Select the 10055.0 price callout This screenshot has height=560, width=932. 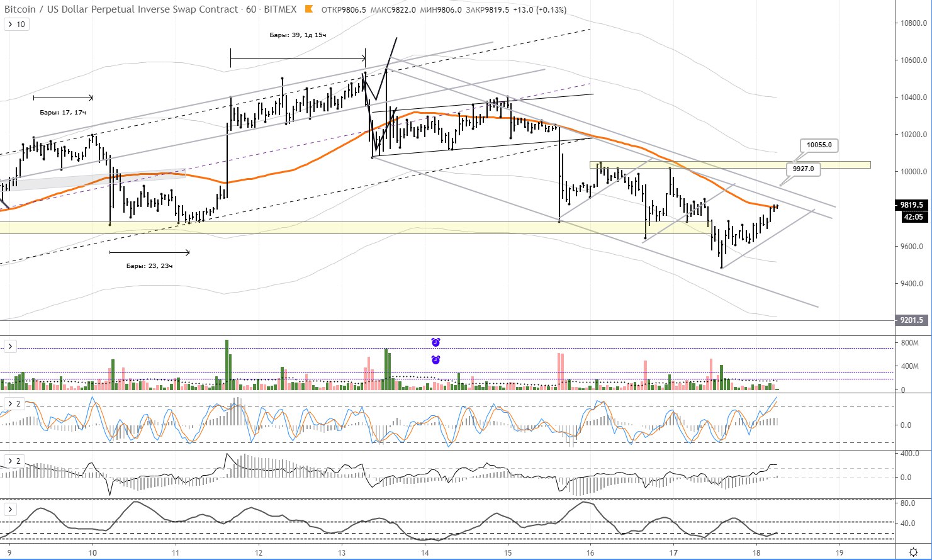tap(819, 145)
